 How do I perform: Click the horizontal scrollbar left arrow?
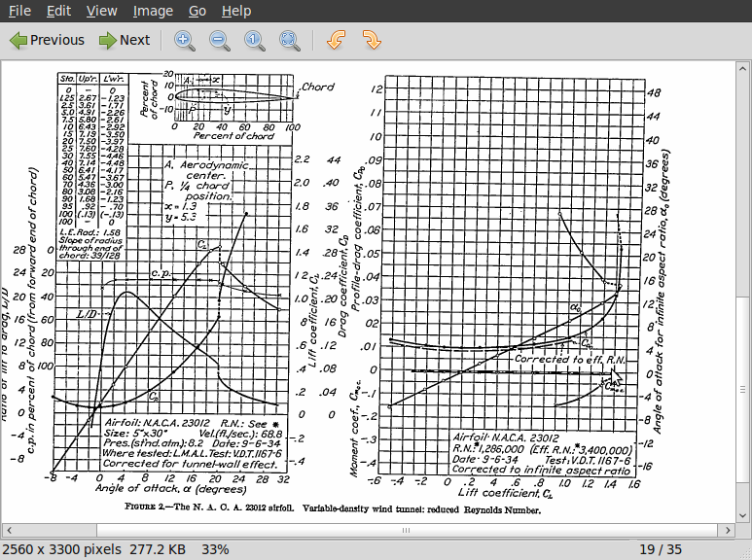pyautogui.click(x=8, y=530)
